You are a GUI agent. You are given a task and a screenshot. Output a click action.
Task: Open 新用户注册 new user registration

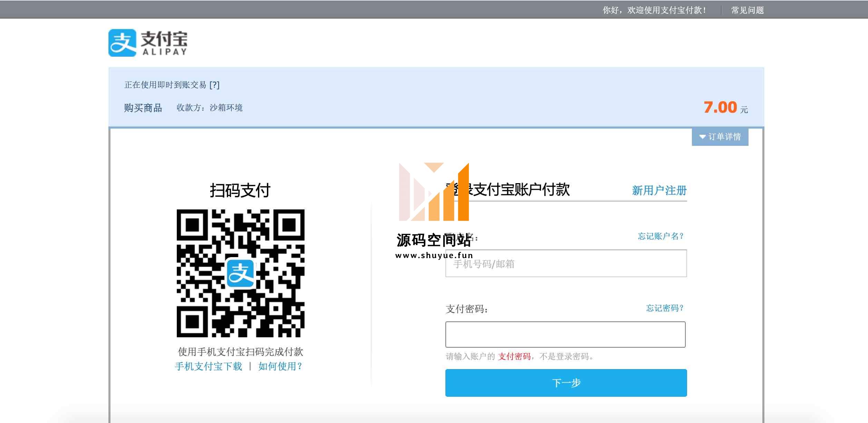point(659,190)
